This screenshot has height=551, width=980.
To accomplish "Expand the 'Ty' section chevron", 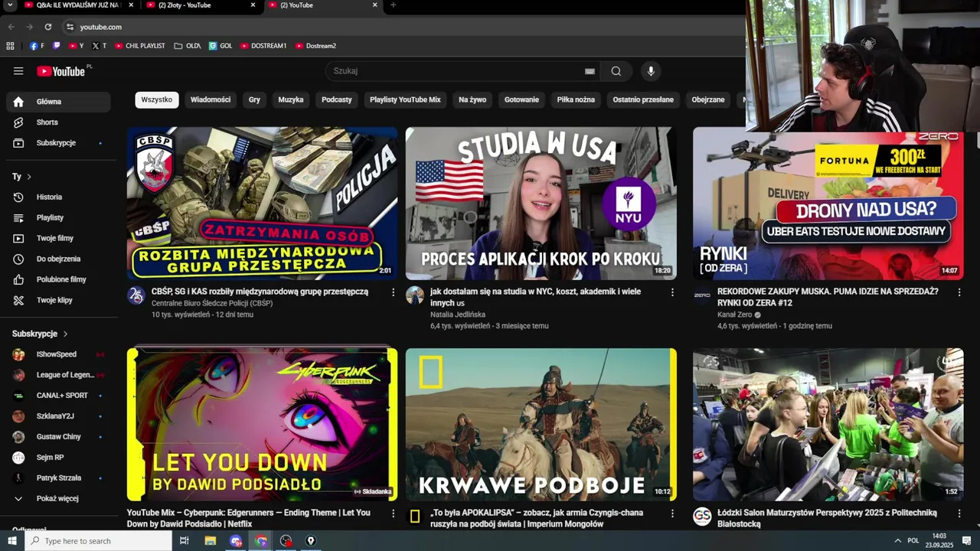I will tap(29, 177).
